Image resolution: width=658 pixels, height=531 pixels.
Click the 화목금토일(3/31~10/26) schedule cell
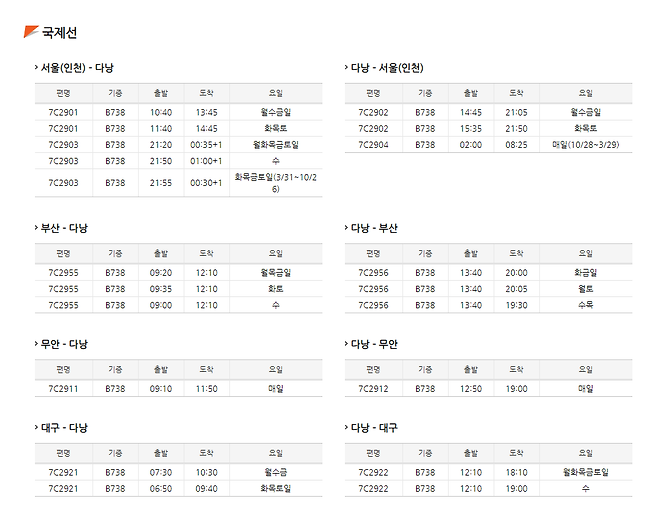(x=275, y=182)
